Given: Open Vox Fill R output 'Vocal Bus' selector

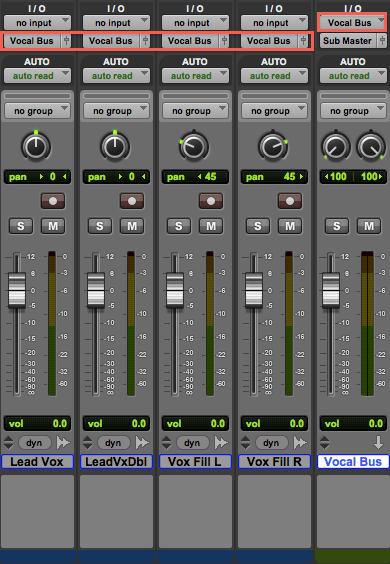Looking at the screenshot, I should 269,41.
